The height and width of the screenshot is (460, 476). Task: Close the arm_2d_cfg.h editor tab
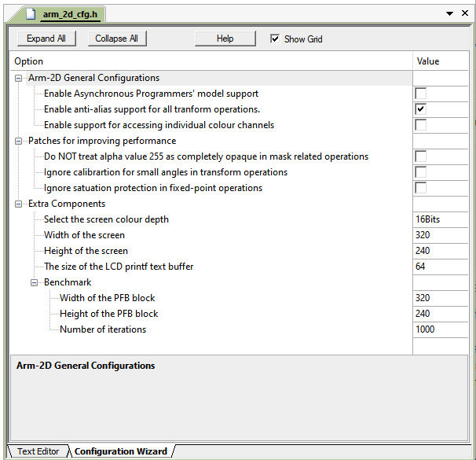(464, 14)
